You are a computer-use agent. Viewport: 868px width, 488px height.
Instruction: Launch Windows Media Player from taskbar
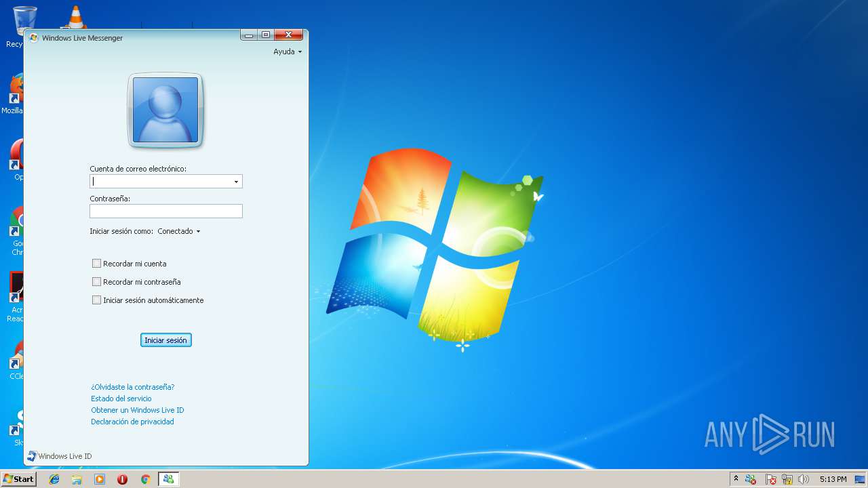[100, 479]
